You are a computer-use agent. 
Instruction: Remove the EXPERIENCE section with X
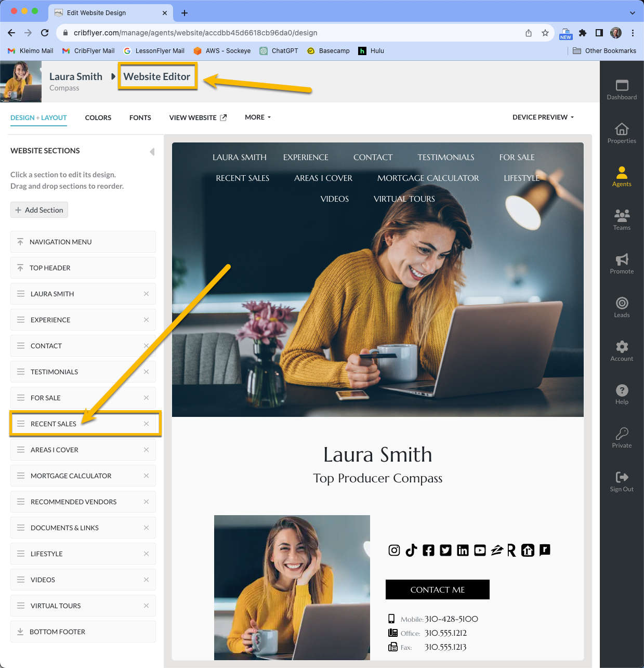click(x=146, y=320)
